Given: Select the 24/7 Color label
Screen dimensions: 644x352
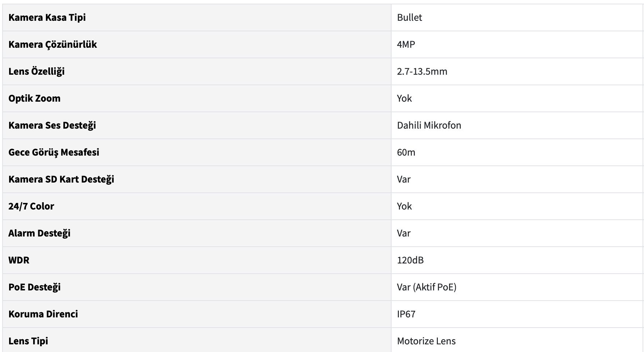Looking at the screenshot, I should tap(31, 206).
